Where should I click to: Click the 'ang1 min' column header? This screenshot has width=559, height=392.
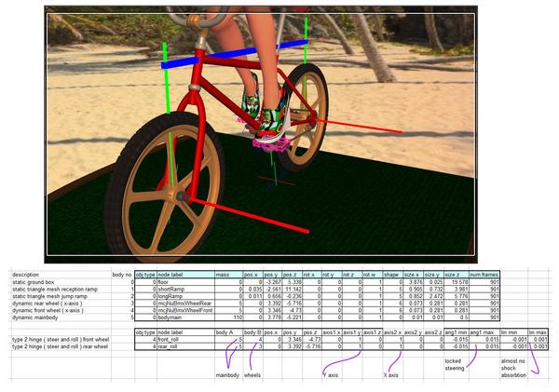[x=457, y=332]
